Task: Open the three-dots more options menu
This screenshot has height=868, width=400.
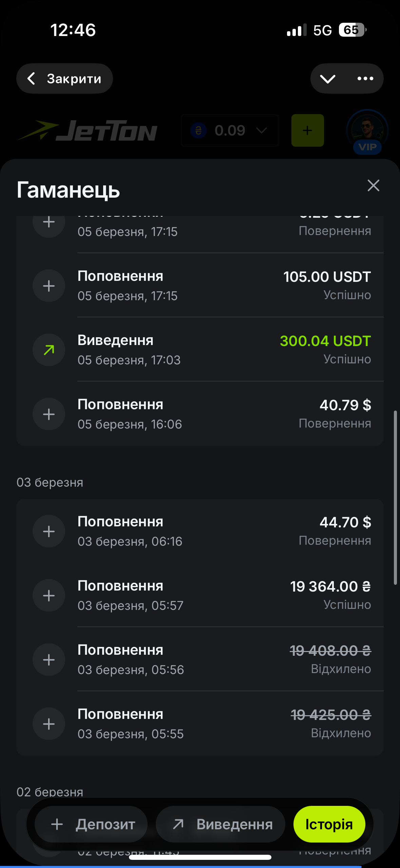Action: click(365, 79)
